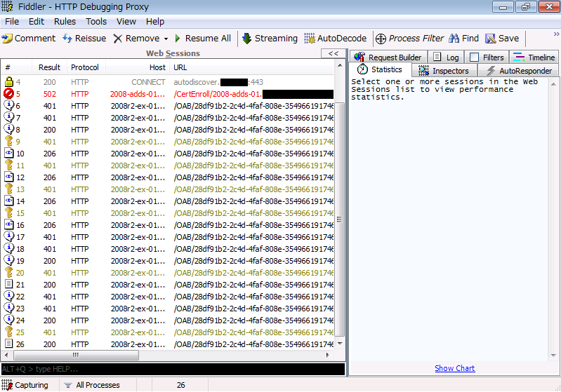Click the Resume All play icon
Screen dimensions: 561x392
178,39
